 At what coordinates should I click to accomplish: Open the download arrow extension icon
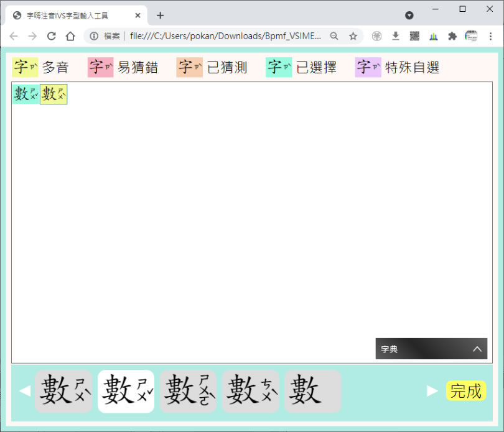click(396, 36)
